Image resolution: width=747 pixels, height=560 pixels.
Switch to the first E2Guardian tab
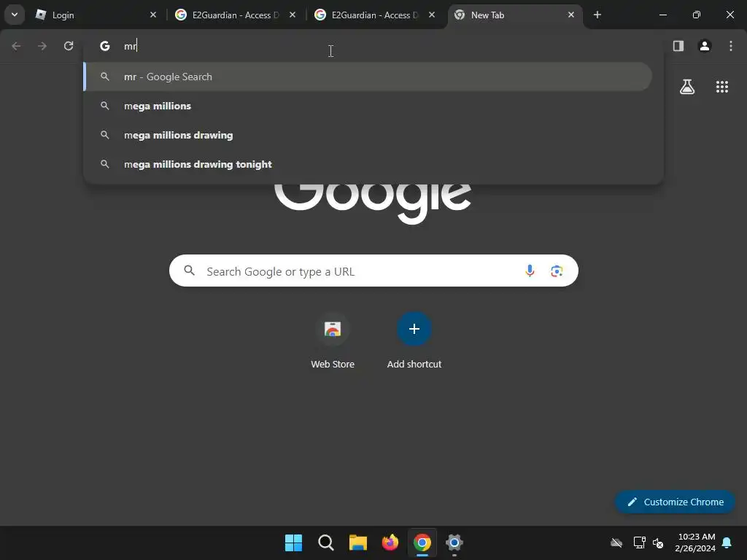(236, 15)
